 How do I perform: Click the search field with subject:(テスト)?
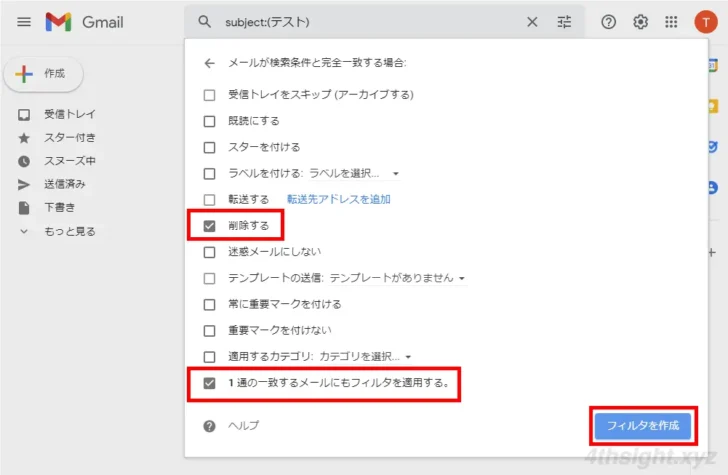click(371, 22)
